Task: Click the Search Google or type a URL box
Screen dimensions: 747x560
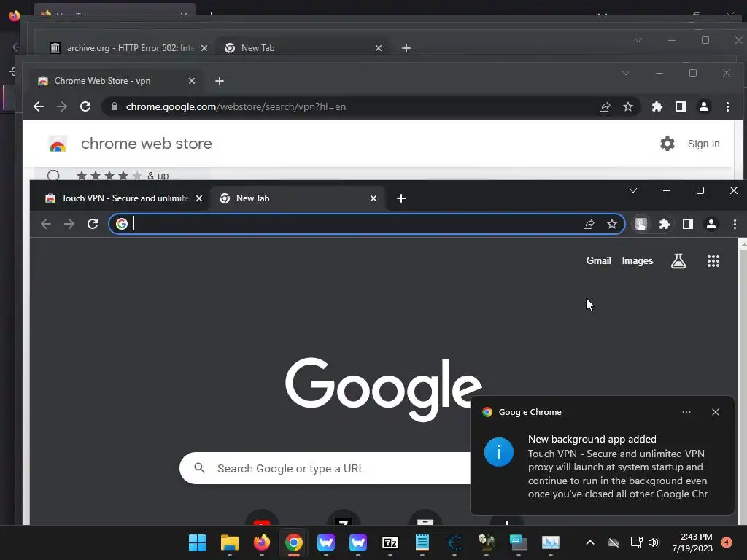Action: [324, 468]
